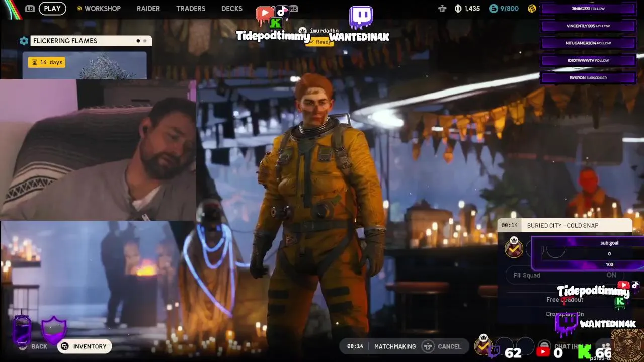Switch to the RAIDER tab
Viewport: 644px width, 362px height.
click(x=148, y=9)
